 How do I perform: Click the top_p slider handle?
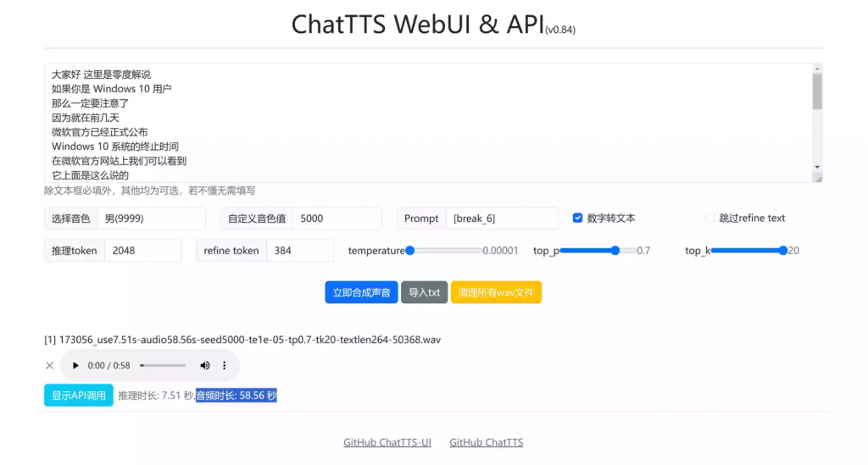click(615, 250)
